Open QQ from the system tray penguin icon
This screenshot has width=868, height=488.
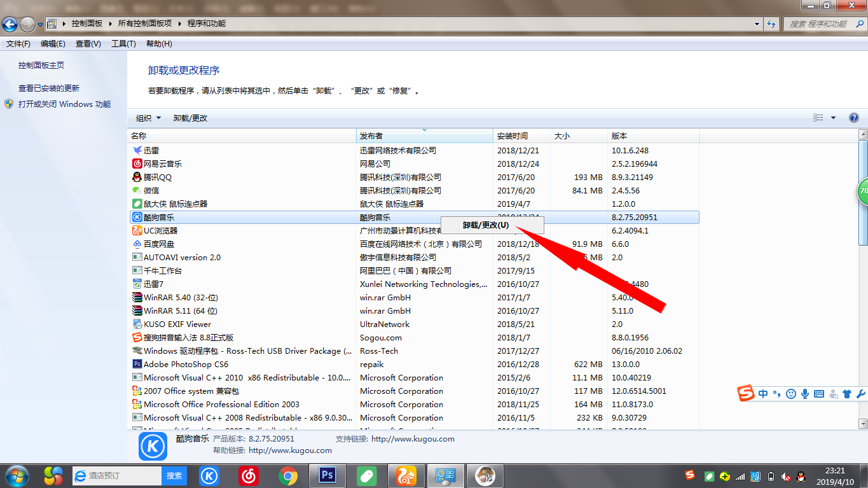800,476
